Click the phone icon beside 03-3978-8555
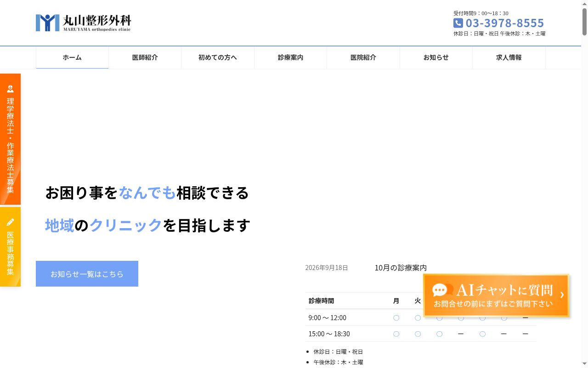Image resolution: width=588 pixels, height=368 pixels. [458, 23]
